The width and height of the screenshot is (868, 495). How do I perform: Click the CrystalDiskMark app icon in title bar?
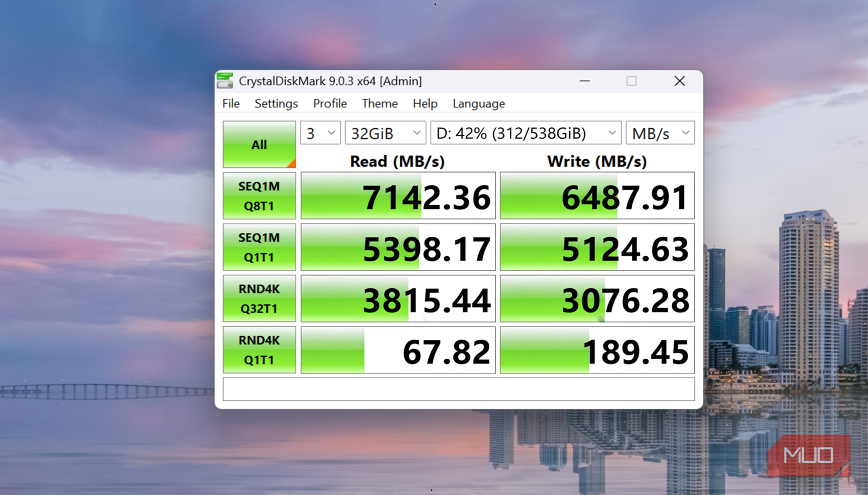point(225,80)
